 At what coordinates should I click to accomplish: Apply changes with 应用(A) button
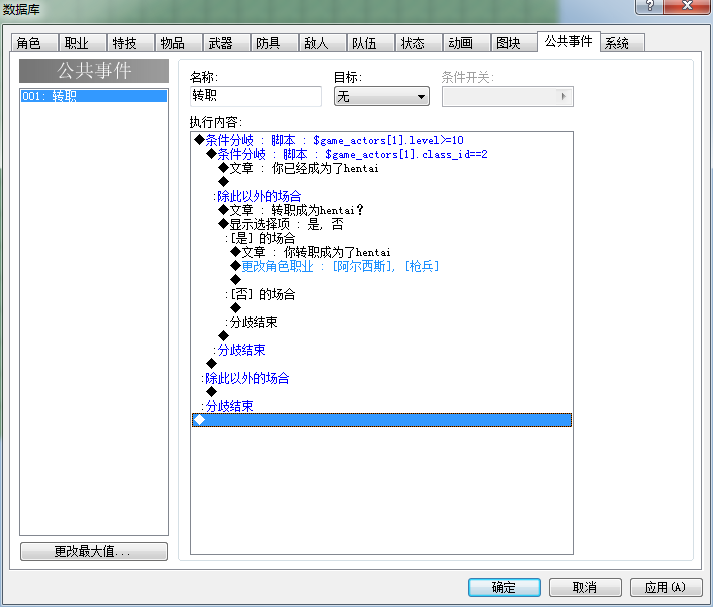pyautogui.click(x=666, y=587)
